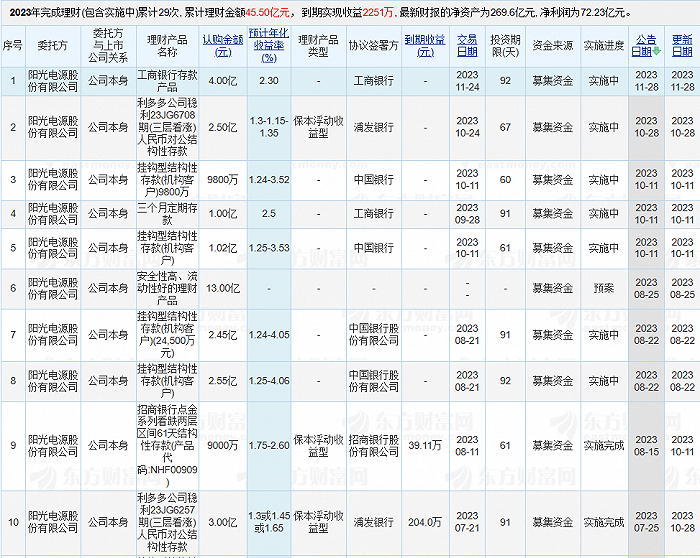Select the 利多多公司稳利23JG6708期 product cell
The width and height of the screenshot is (700, 558).
167,128
